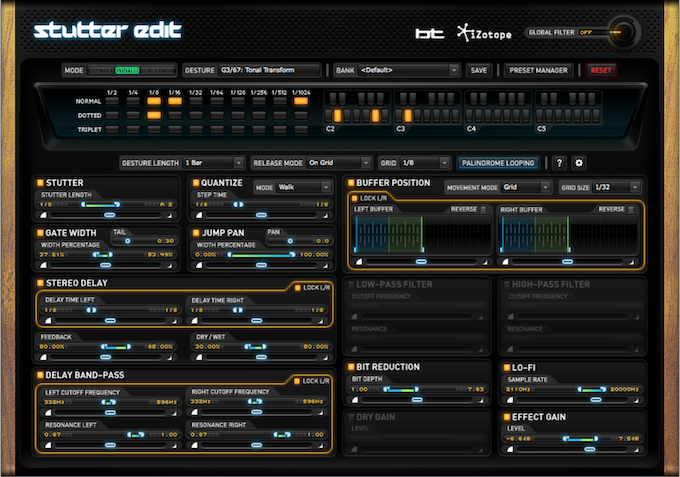This screenshot has width=680, height=477.
Task: Enable Normal 1/2 note grid cell
Action: click(x=112, y=101)
